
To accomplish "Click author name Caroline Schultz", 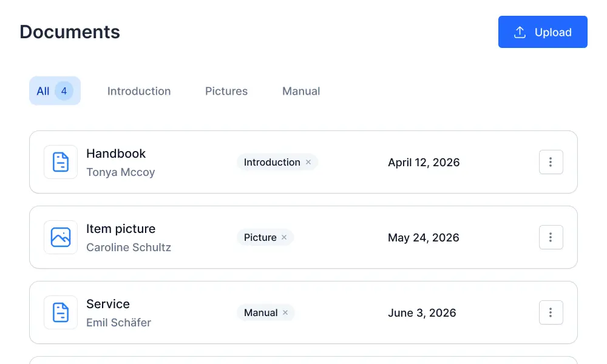I will (x=129, y=248).
